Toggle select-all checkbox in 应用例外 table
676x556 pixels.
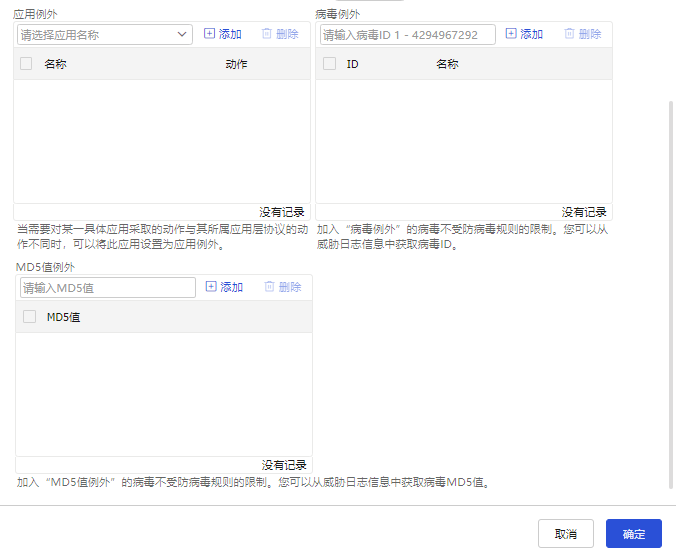click(x=26, y=64)
